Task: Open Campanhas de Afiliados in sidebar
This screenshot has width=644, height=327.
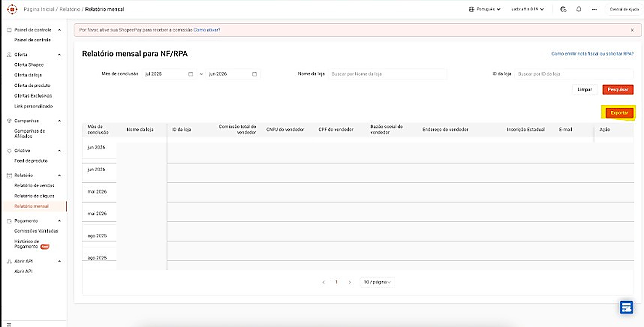Action: point(30,133)
